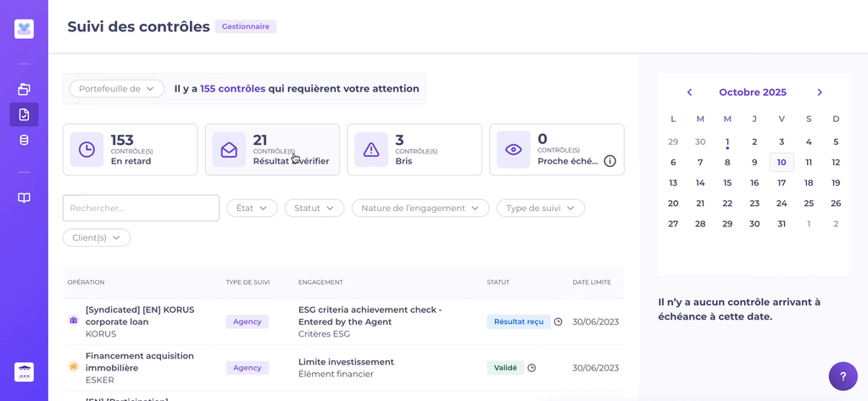
Task: Go to the previous month in calendar
Action: coord(689,92)
